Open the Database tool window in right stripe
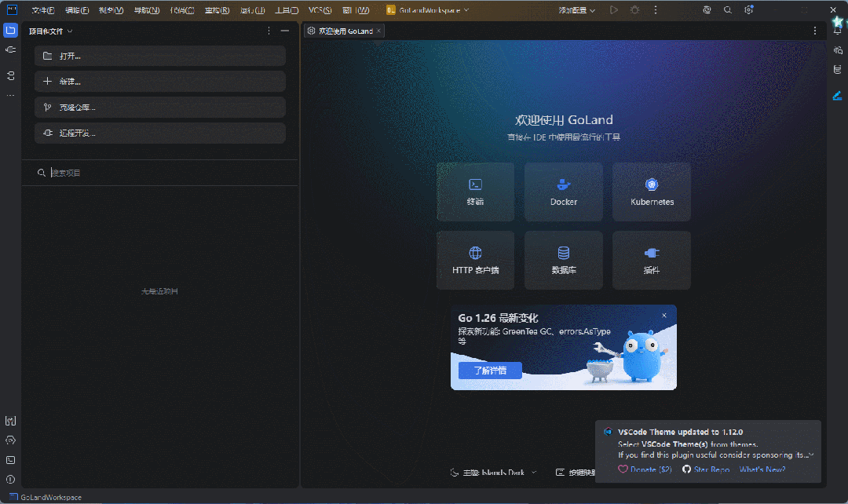848x504 pixels. pyautogui.click(x=837, y=69)
